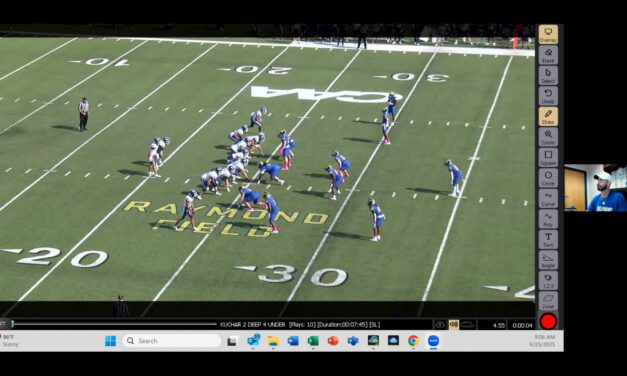The height and width of the screenshot is (376, 627).
Task: Select the Square shape tool
Action: [548, 157]
